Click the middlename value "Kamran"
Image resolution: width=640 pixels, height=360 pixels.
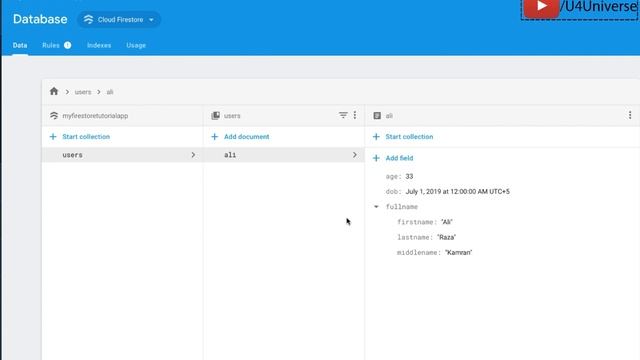[459, 253]
